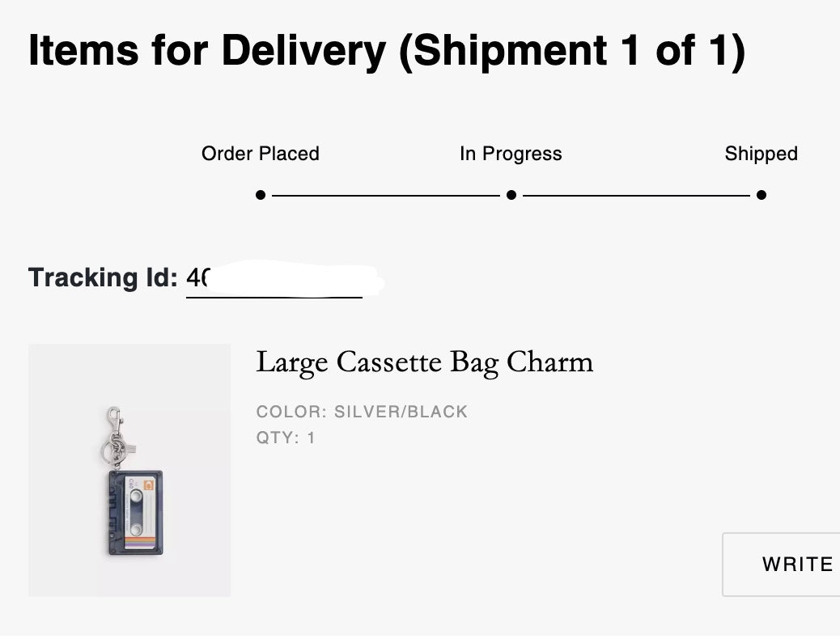
Task: Click the Large Cassette Bag Charm title
Action: (x=424, y=362)
